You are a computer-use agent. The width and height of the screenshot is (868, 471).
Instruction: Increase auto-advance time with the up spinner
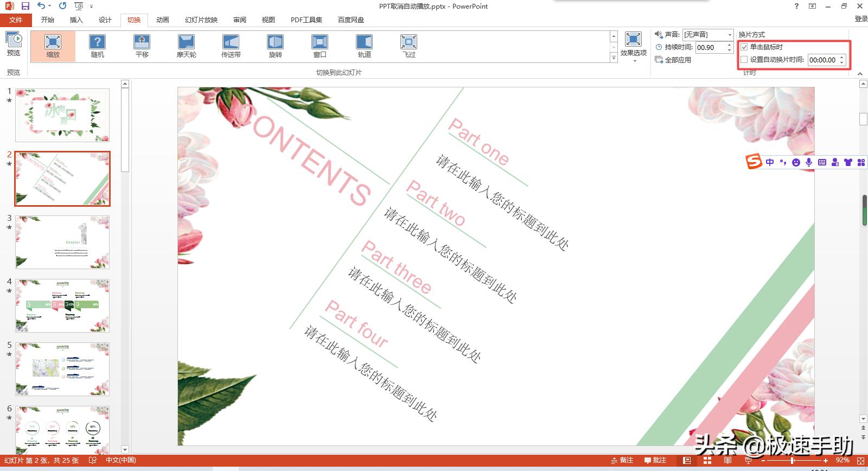coord(842,58)
